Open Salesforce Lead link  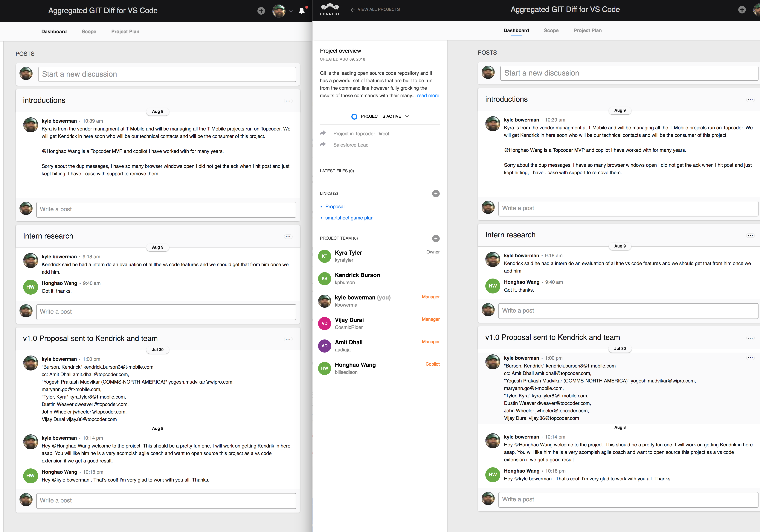351,145
